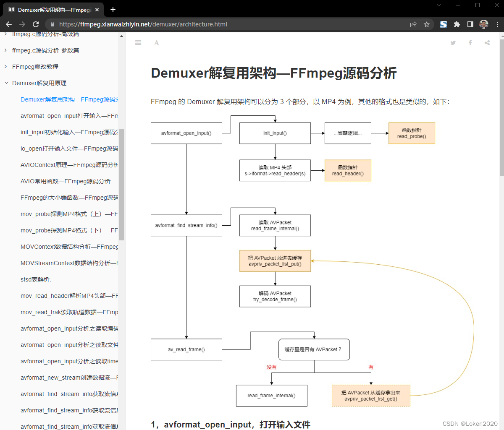Screen dimensions: 504x430
Task: Share the article on Facebook
Action: [x=470, y=42]
